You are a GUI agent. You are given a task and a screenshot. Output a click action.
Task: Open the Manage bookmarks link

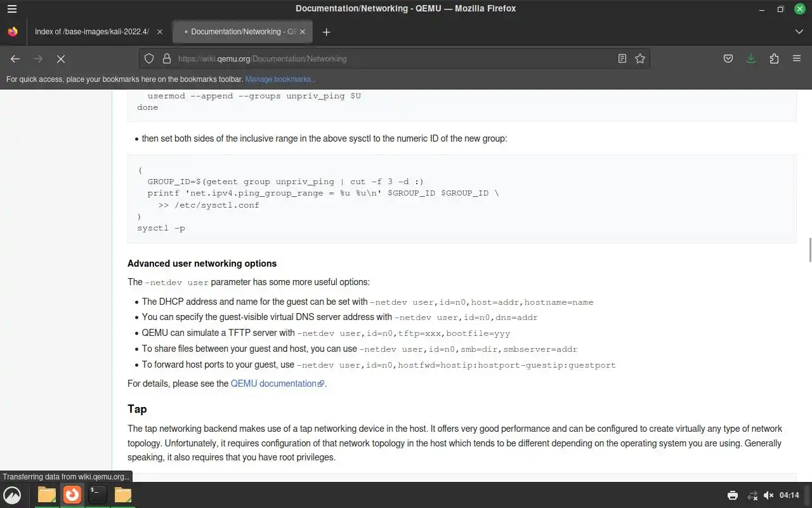pyautogui.click(x=280, y=79)
